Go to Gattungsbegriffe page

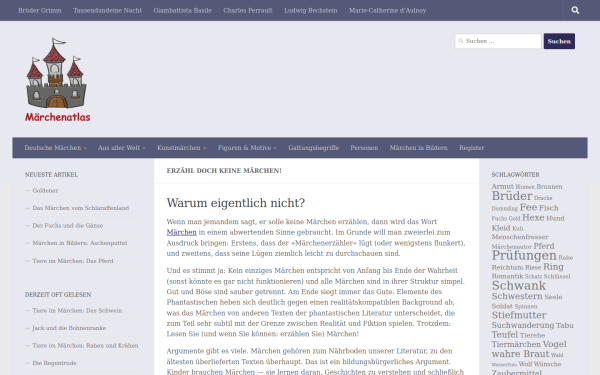(313, 148)
